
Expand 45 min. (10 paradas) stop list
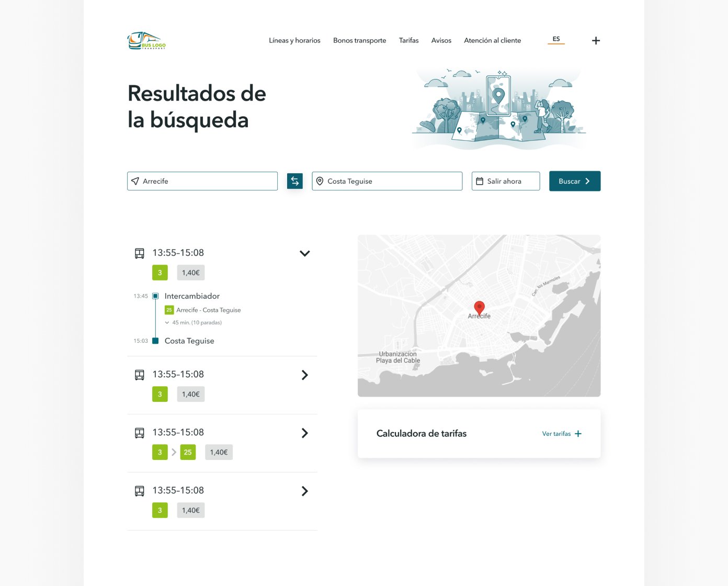pos(194,323)
